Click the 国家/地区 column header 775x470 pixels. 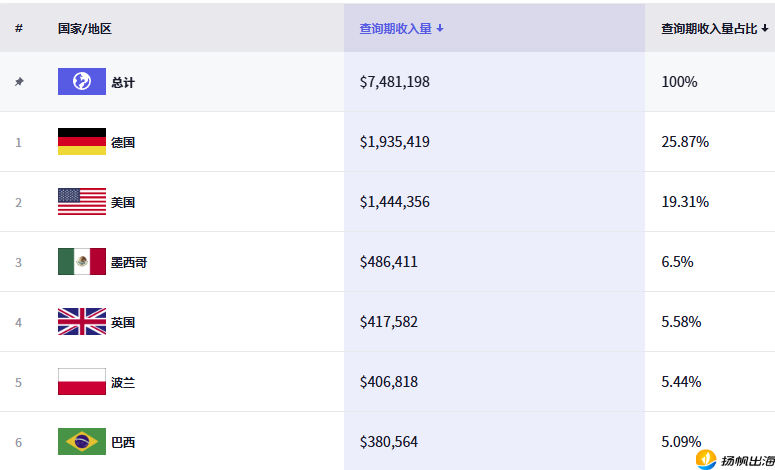pos(85,29)
